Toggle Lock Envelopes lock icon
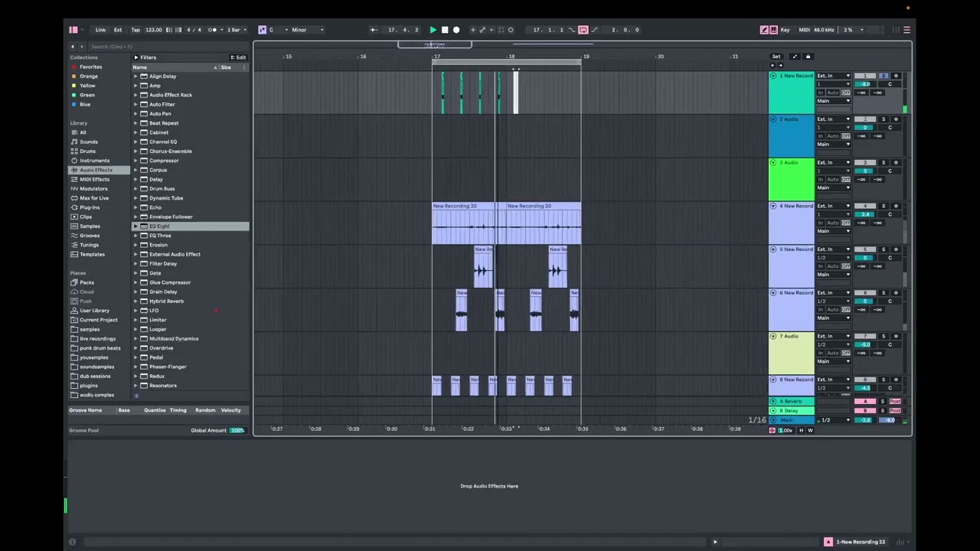 click(x=808, y=57)
